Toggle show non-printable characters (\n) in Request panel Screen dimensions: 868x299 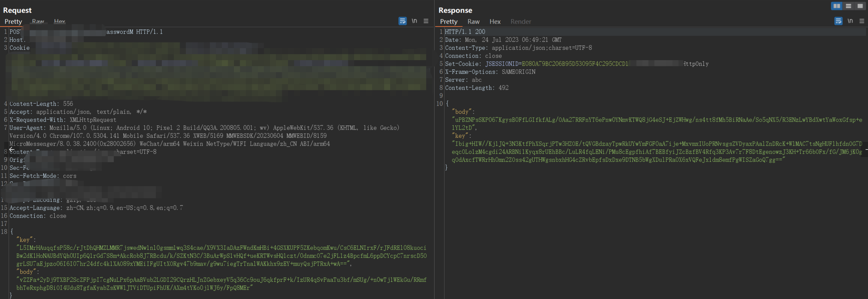click(415, 21)
